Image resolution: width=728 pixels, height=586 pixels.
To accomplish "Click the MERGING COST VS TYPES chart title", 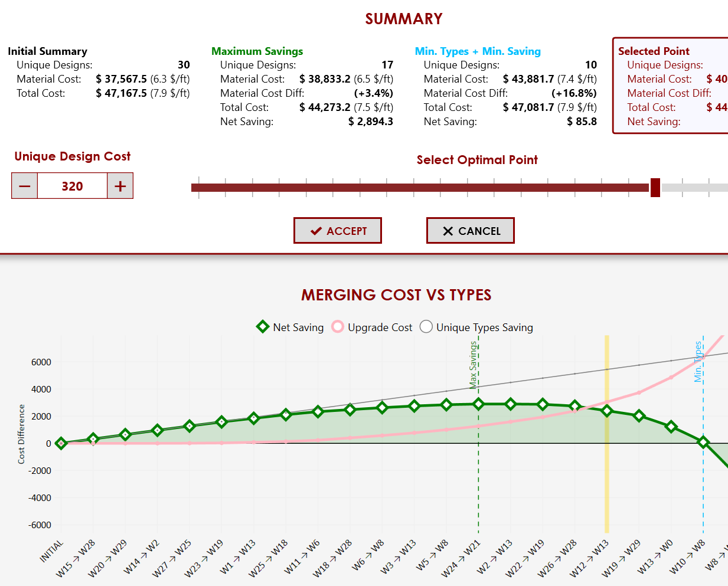I will pos(396,295).
